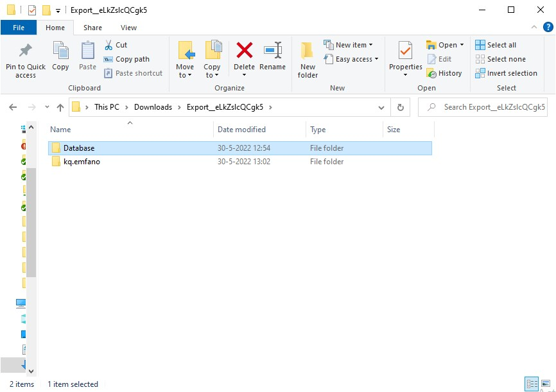
Task: Maximize the Explorer window
Action: click(511, 10)
